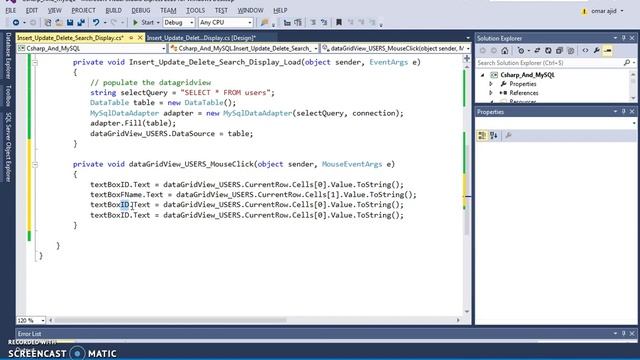640x360 pixels.
Task: Expand the Properties node in Solution Explorer
Action: pos(491,84)
